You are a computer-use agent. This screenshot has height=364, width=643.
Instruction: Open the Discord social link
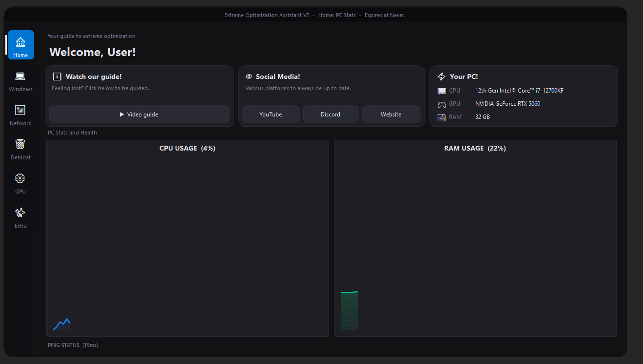[x=331, y=115]
